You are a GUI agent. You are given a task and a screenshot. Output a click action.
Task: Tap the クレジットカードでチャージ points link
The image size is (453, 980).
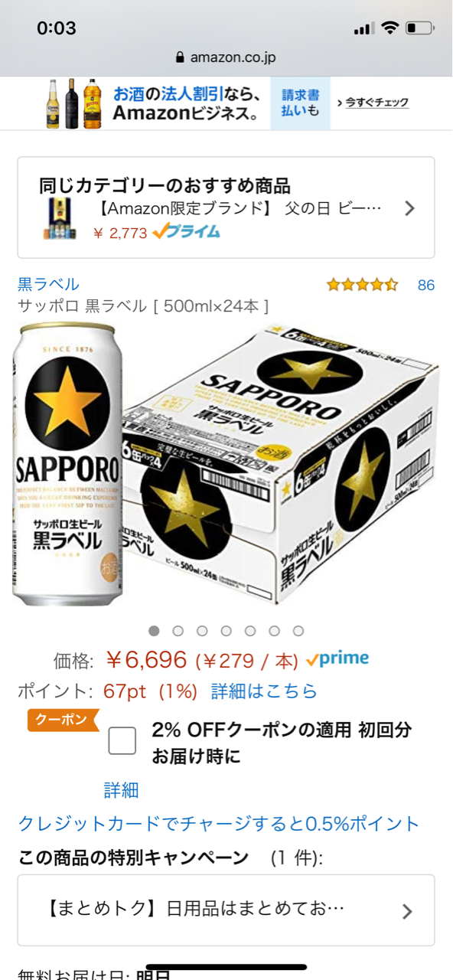pos(219,824)
